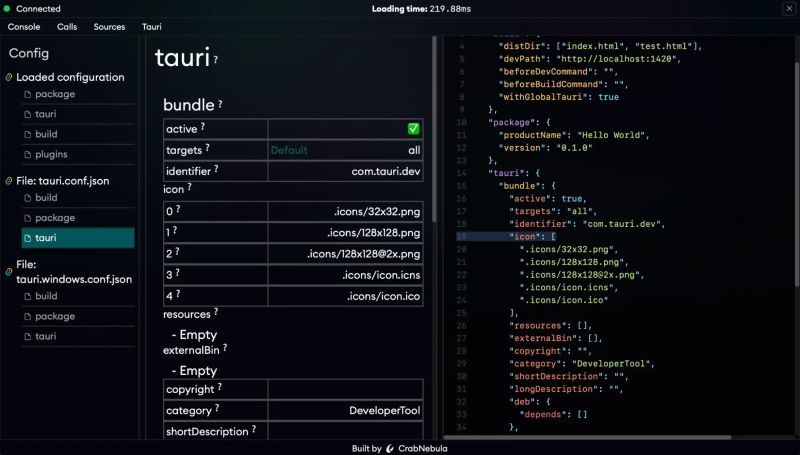Click the help mark beside tauri heading
This screenshot has height=455, width=800.
216,59
